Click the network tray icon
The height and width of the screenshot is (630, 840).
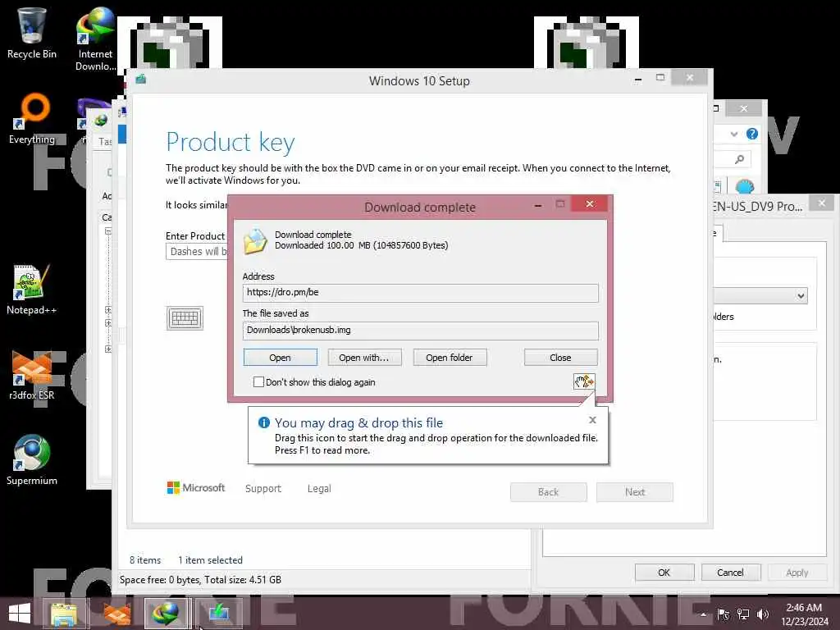743,614
